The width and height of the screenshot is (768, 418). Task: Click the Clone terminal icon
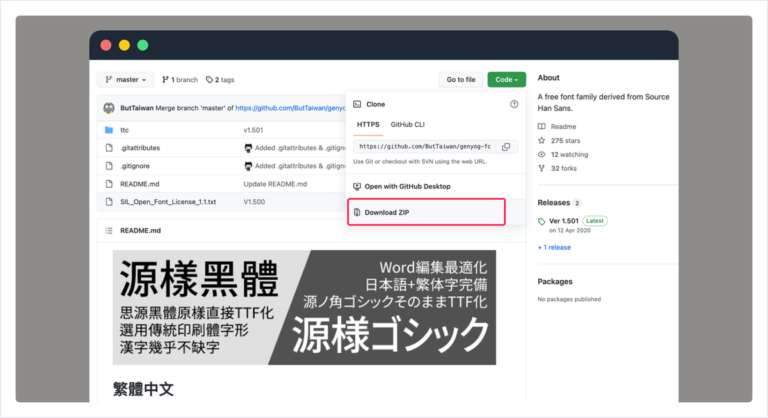[357, 104]
